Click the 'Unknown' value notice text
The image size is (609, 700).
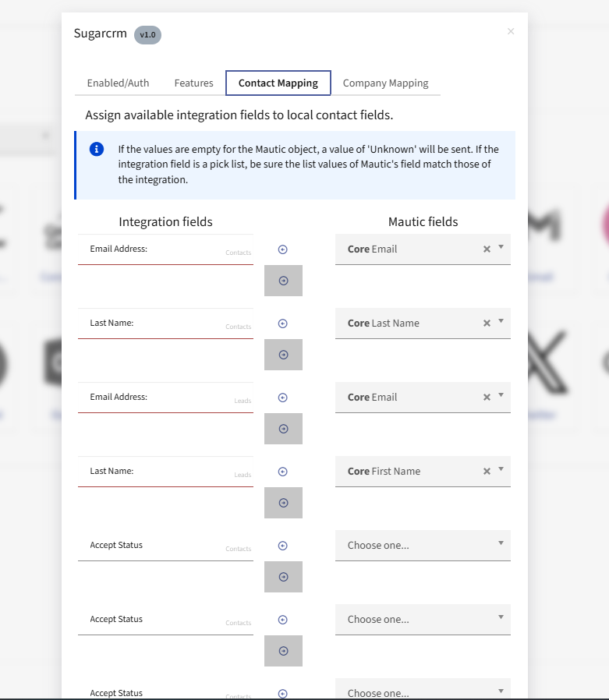309,164
